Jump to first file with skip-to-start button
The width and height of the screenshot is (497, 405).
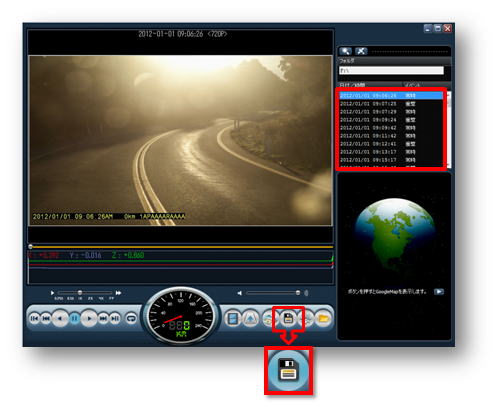34,319
